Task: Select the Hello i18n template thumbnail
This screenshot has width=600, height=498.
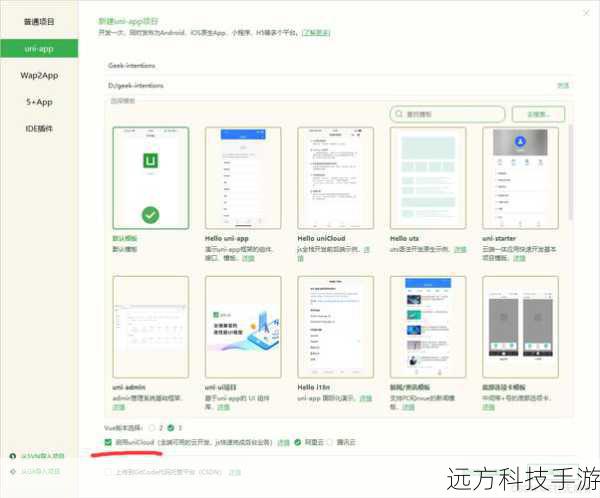Action: pyautogui.click(x=336, y=327)
